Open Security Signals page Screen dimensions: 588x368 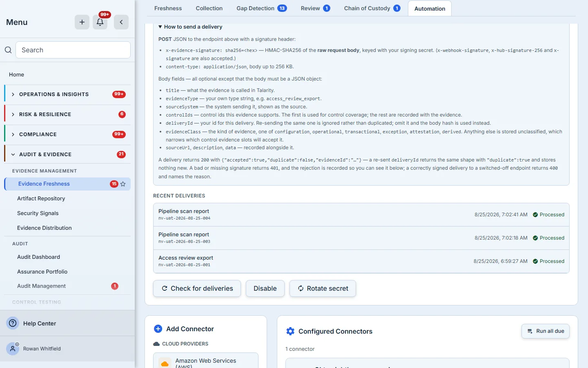(x=67, y=213)
